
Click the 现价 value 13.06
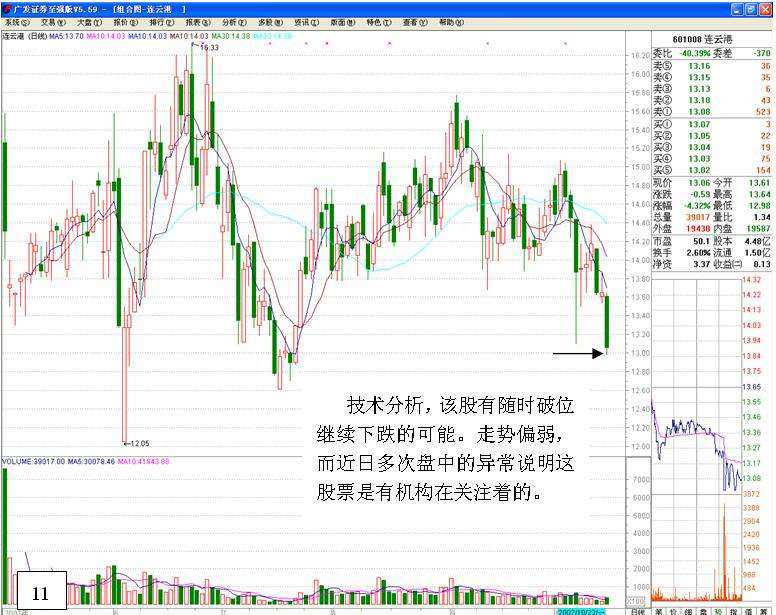tap(699, 183)
